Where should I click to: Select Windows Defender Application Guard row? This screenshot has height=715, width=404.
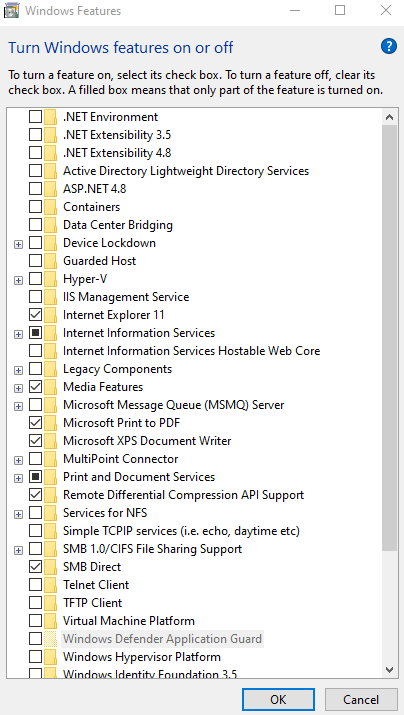point(162,639)
